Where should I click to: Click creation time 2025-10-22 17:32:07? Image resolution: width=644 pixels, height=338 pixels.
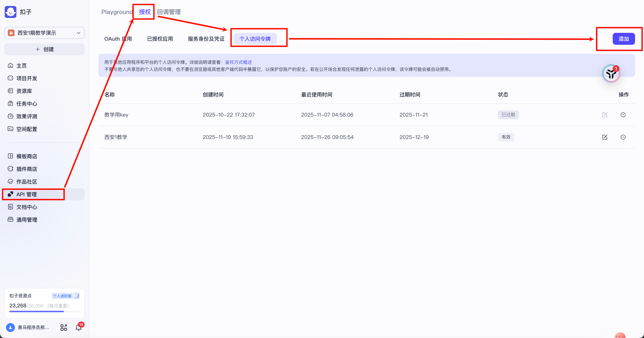(x=228, y=115)
